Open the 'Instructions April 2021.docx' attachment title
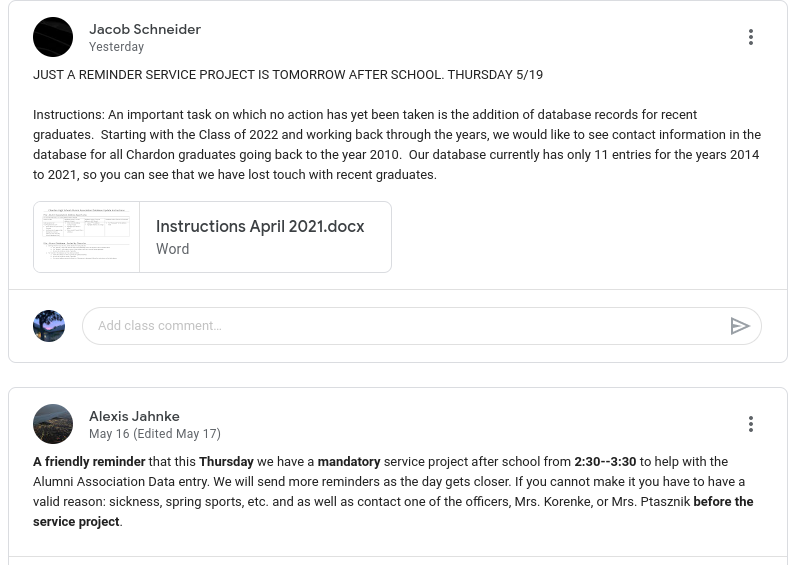 pyautogui.click(x=260, y=227)
